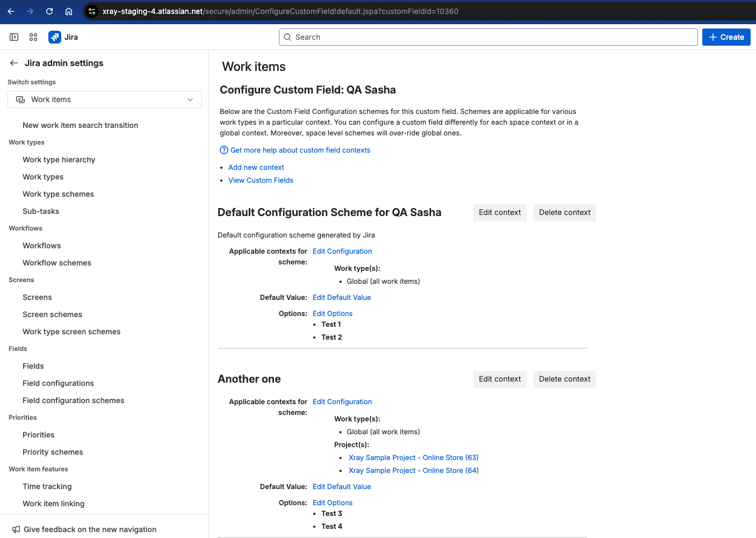The height and width of the screenshot is (538, 756).
Task: Select Field configurations in sidebar
Action: [58, 383]
